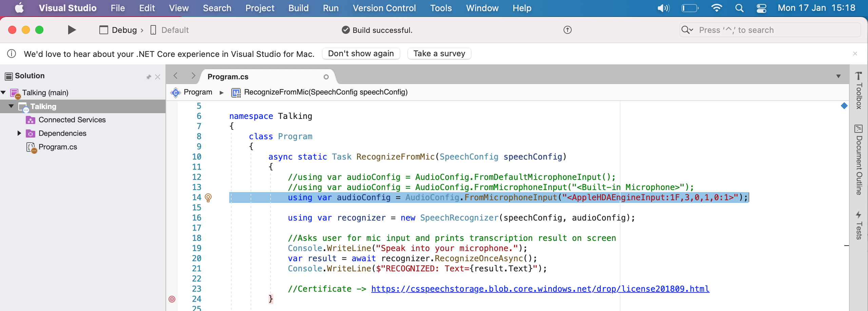
Task: Collapse the Talking (main) solution node
Action: coord(3,92)
